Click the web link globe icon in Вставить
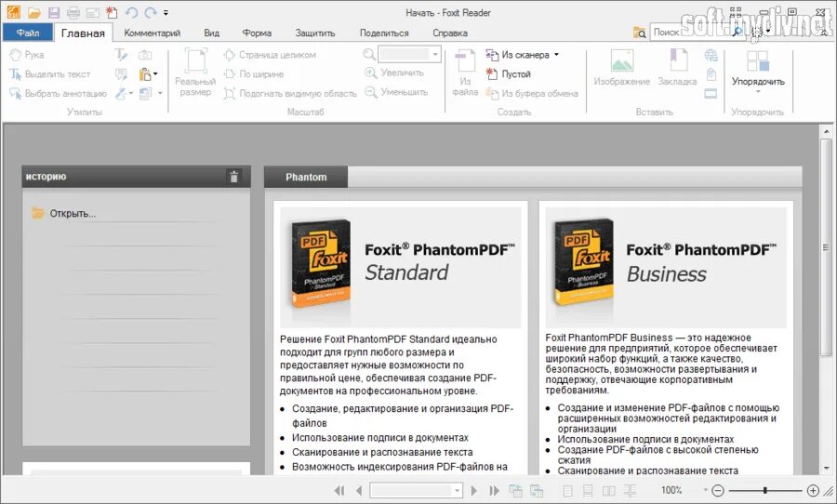The height and width of the screenshot is (504, 837). coord(711,55)
